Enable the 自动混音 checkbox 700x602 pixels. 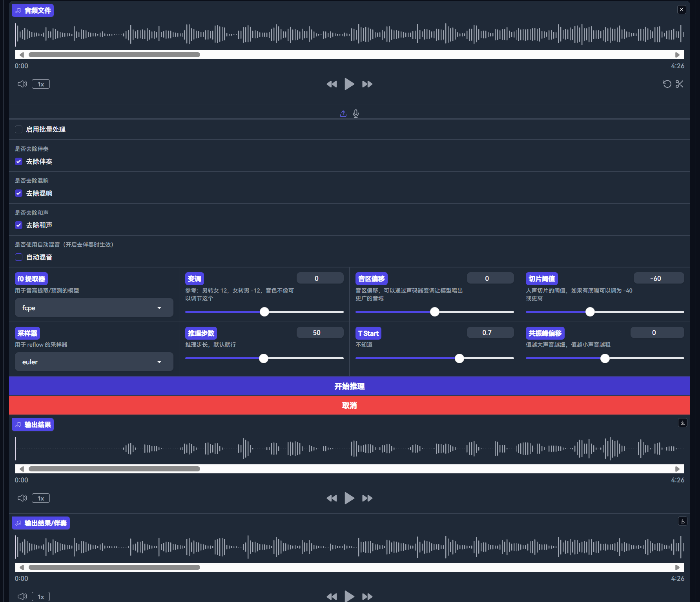click(x=18, y=257)
